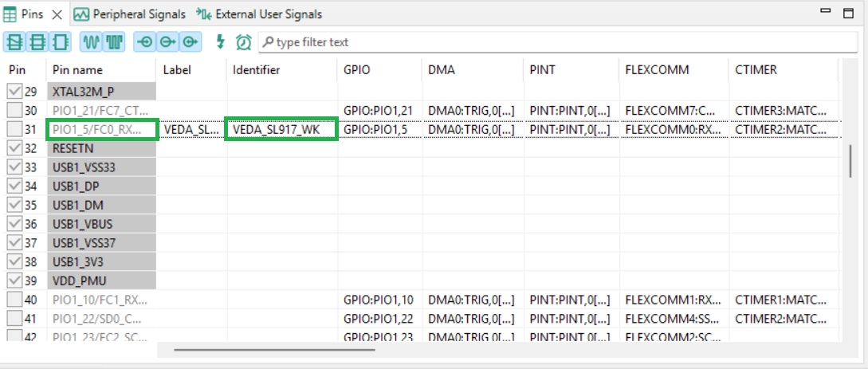Select the USB1_VBUS pin name
The image size is (868, 369).
(x=100, y=224)
